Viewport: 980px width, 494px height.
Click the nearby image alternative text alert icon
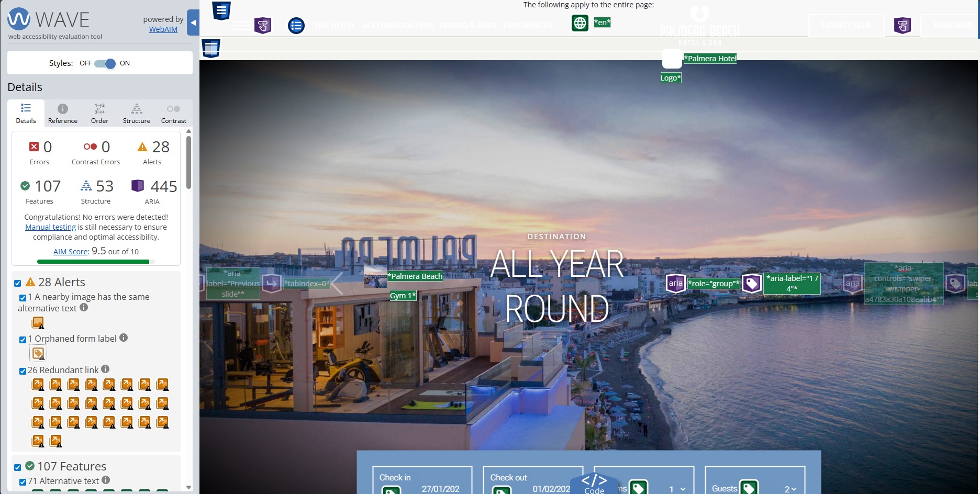coord(38,323)
